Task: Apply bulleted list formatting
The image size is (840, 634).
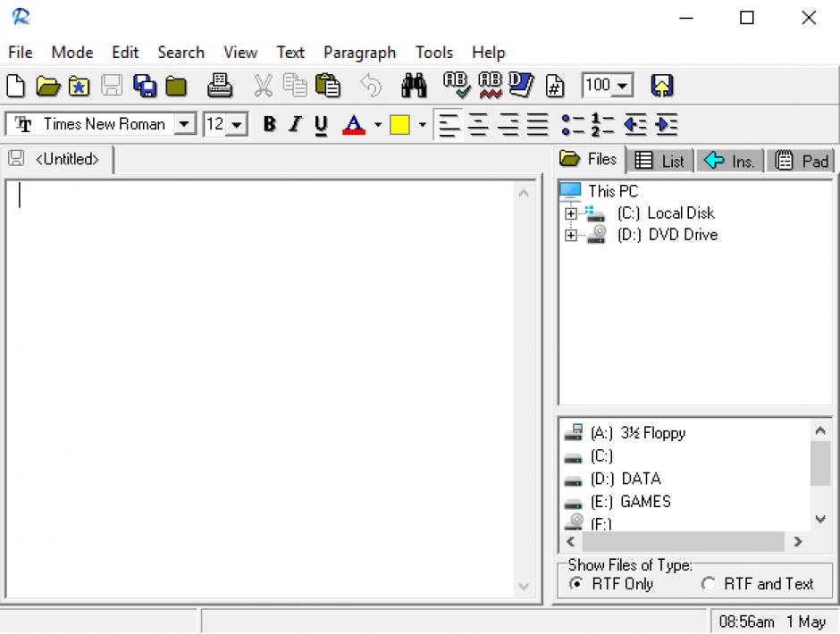Action: point(573,125)
